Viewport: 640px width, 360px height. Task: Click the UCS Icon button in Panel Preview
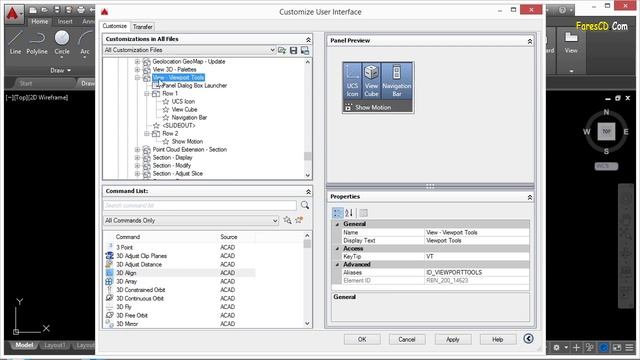(352, 81)
